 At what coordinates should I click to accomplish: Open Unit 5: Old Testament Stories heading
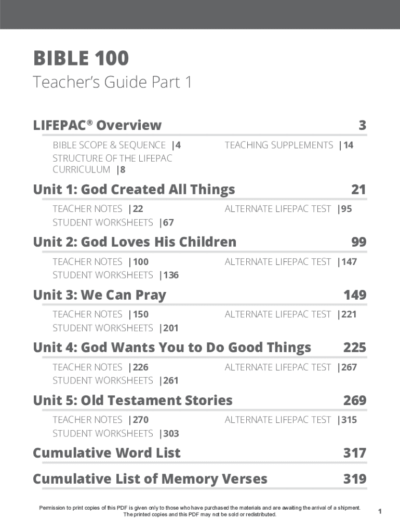(132, 401)
